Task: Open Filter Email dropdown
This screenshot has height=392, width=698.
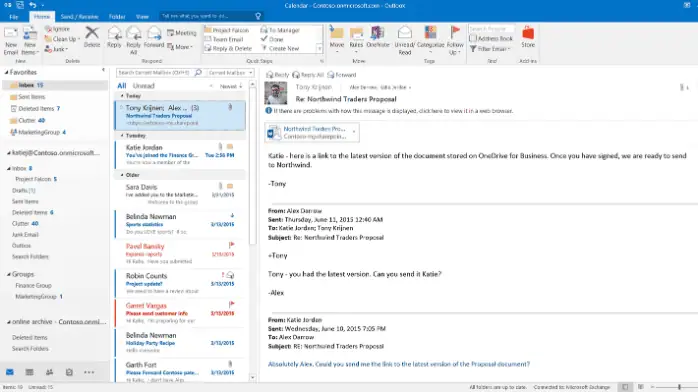Action: (x=490, y=49)
